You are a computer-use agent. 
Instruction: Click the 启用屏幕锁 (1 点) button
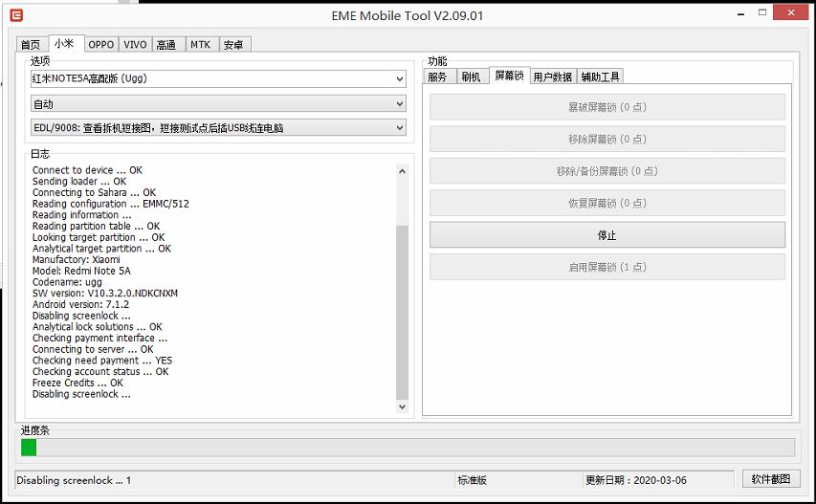tap(607, 268)
